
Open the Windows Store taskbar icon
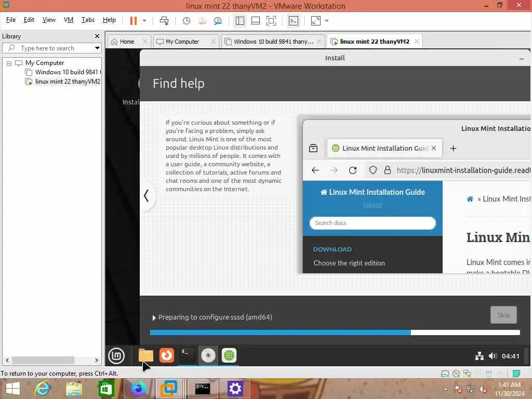coord(106,389)
